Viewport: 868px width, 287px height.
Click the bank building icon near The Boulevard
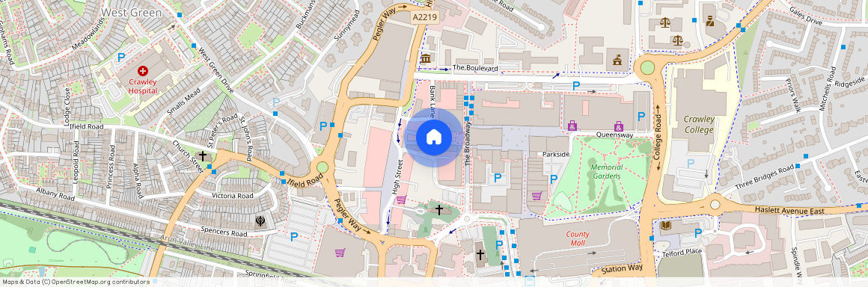click(425, 58)
